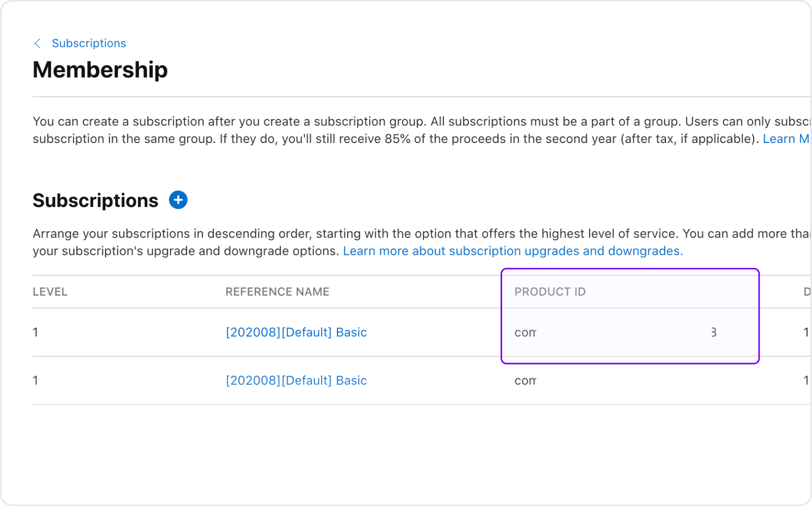Image resolution: width=812 pixels, height=506 pixels.
Task: Click the Subscriptions section heading
Action: (95, 200)
